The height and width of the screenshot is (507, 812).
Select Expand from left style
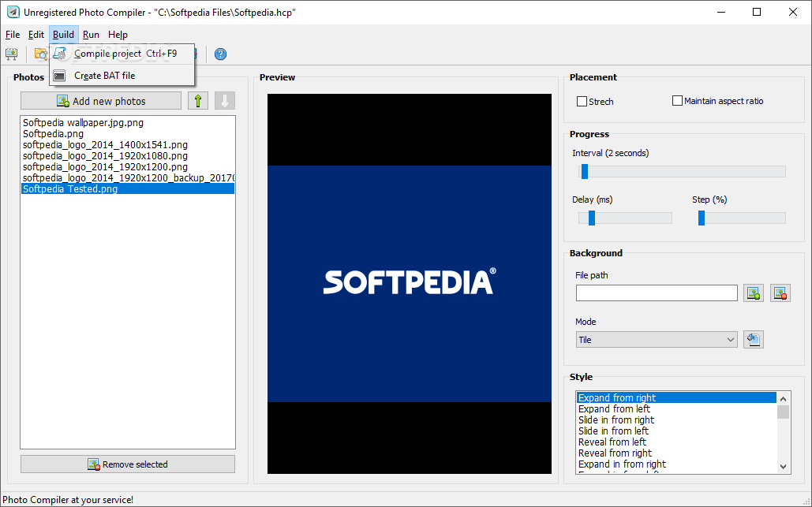coord(676,408)
